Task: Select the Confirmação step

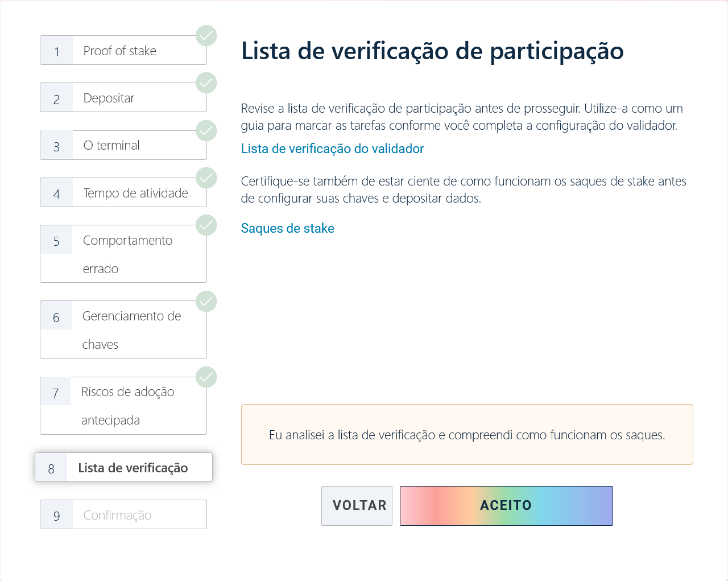Action: (123, 514)
